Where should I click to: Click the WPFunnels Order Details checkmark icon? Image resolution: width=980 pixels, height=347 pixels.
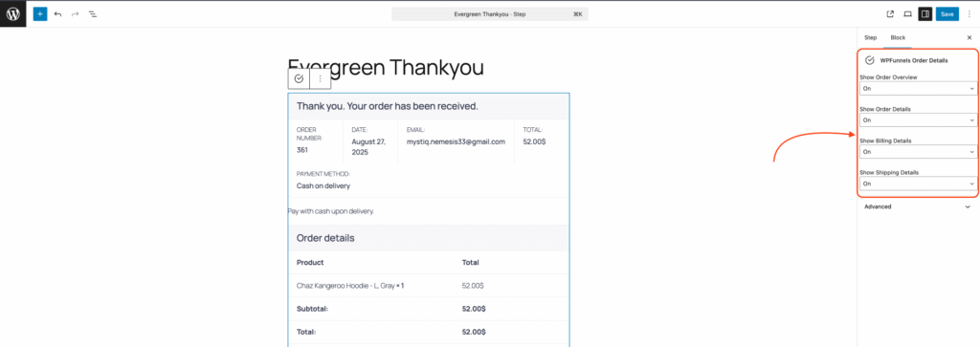869,60
